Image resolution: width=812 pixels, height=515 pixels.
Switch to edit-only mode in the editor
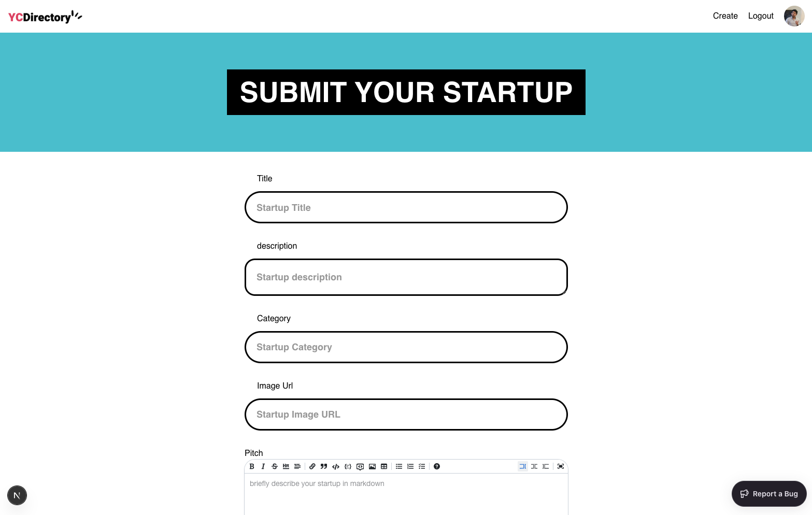coord(523,466)
